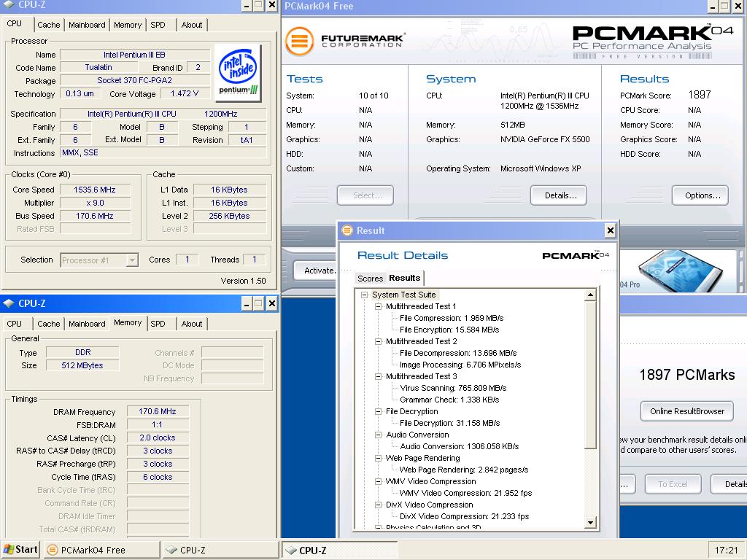Click the Futuremark orange logo icon
The width and height of the screenshot is (747, 560).
tap(299, 41)
